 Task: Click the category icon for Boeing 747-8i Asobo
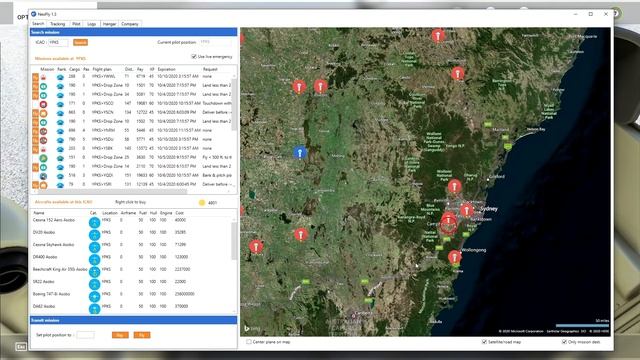[x=94, y=296]
